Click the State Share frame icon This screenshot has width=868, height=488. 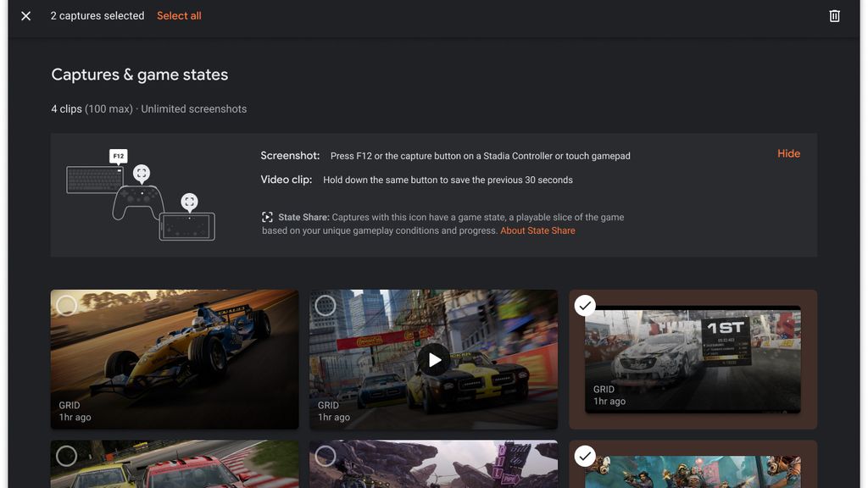(x=267, y=218)
